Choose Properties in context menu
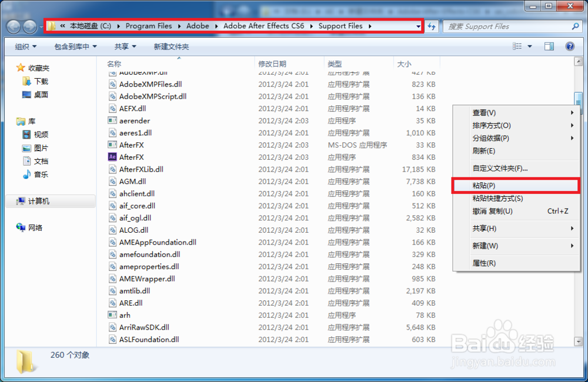588x382 pixels. tap(516, 263)
